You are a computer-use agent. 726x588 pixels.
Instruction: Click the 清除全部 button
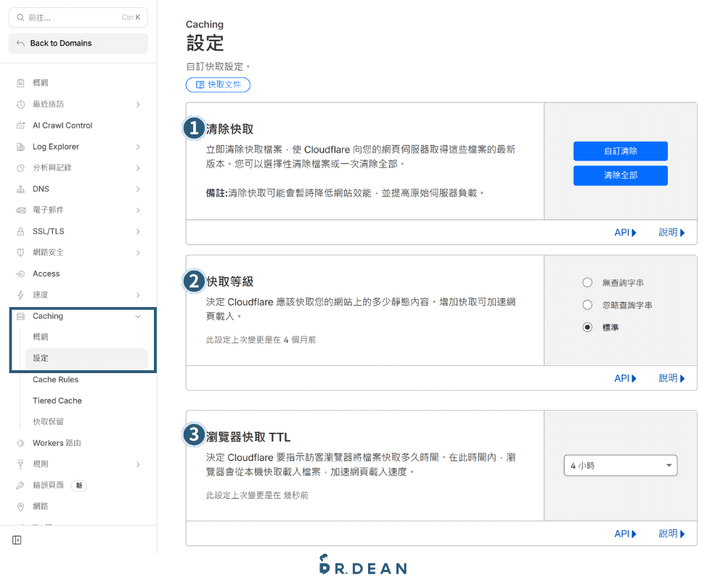pos(621,176)
